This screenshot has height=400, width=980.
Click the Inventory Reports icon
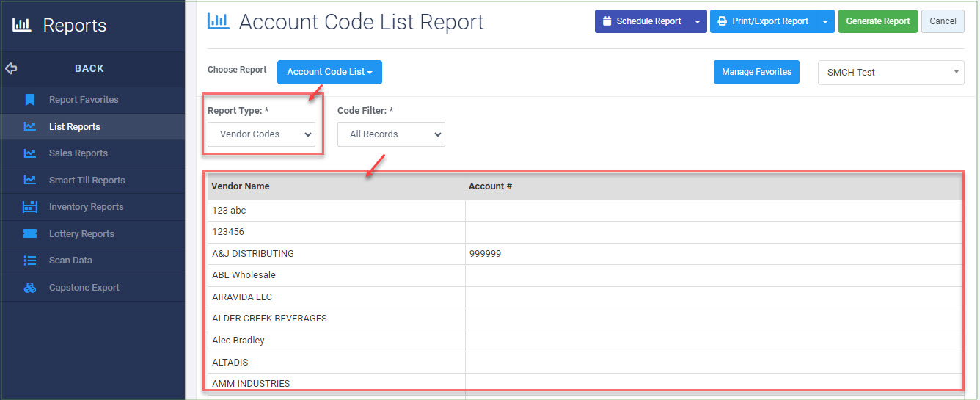point(29,207)
